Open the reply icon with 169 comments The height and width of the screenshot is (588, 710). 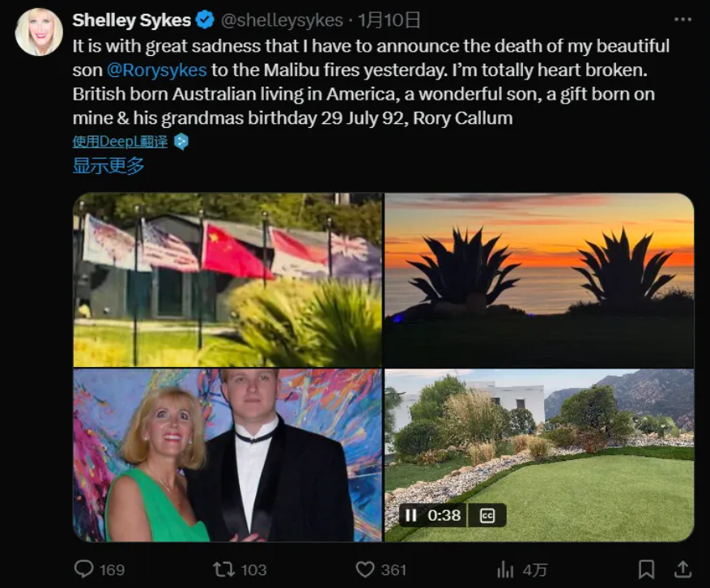tap(84, 569)
